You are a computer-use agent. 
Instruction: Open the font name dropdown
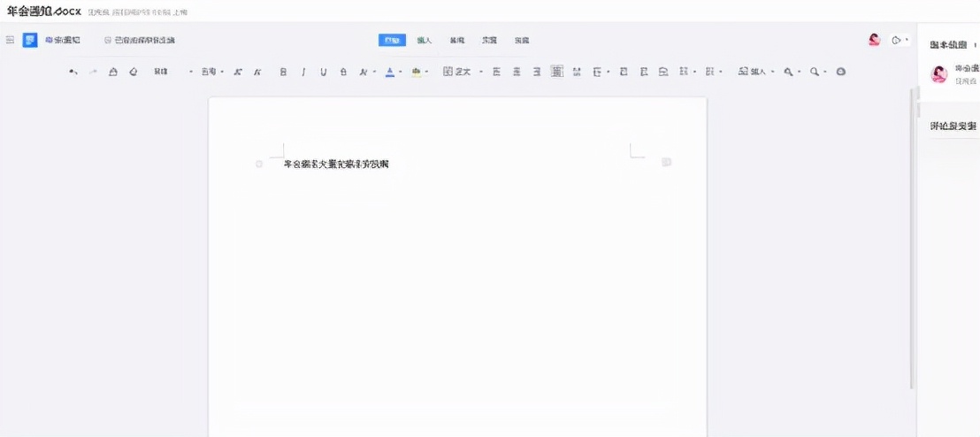coord(172,72)
